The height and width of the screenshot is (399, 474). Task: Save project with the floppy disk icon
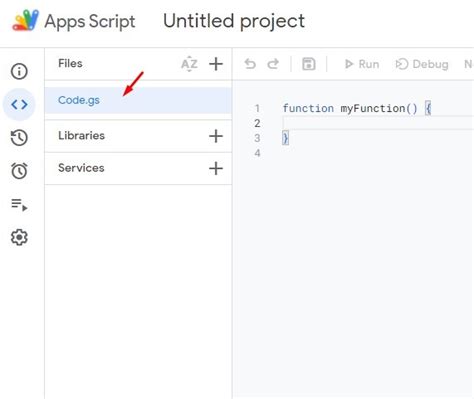point(309,64)
